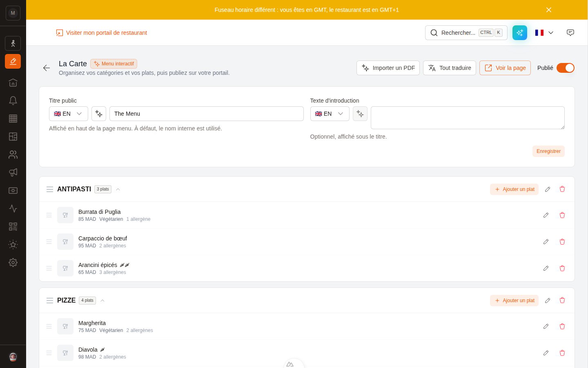Add a dish to PIZZE
The image size is (588, 368).
514,301
